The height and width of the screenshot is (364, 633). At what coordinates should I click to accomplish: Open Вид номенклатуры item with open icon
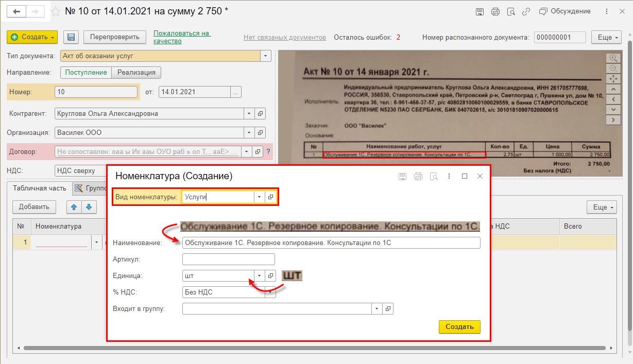270,197
